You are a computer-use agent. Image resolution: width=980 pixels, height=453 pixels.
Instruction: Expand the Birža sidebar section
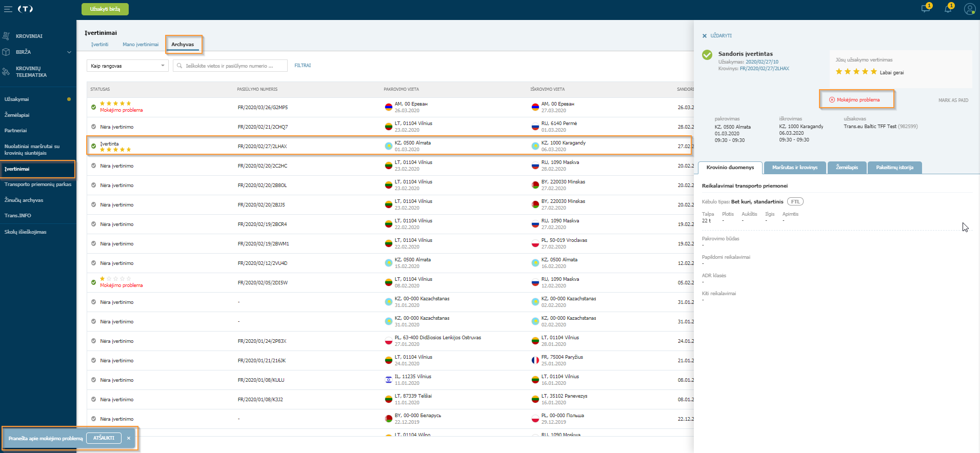pos(69,52)
